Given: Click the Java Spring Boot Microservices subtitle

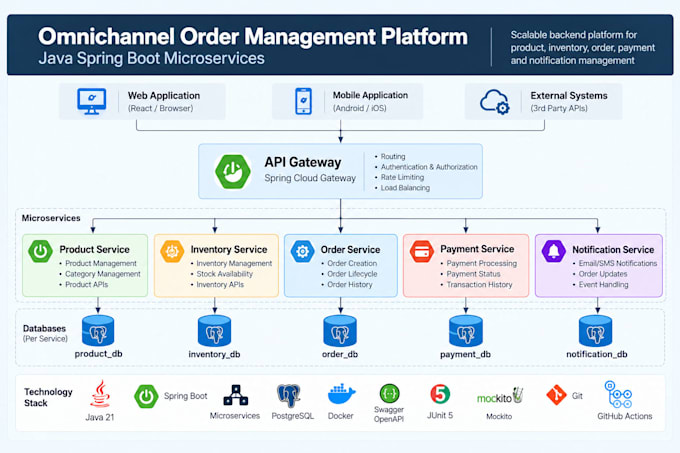Looking at the screenshot, I should 151,58.
